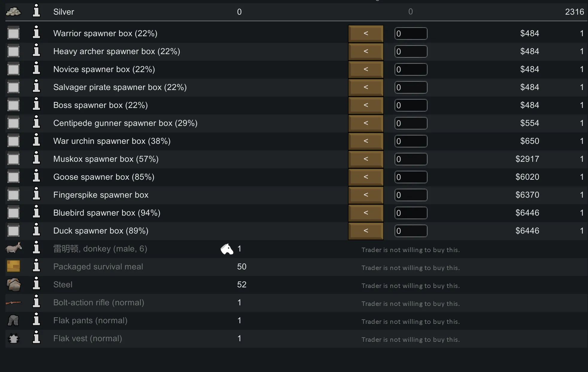The width and height of the screenshot is (588, 372).
Task: Click quantity field for Novice spawner box
Action: click(x=411, y=69)
